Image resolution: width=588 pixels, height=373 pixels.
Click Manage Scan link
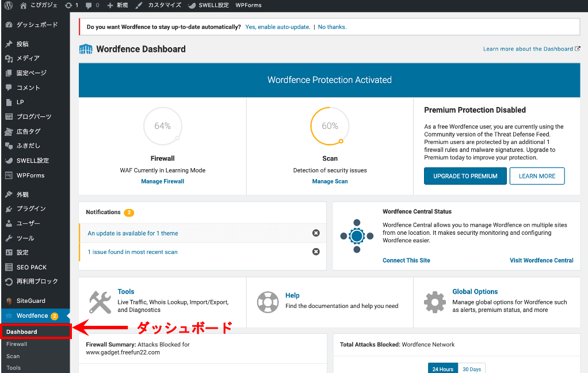[x=330, y=181]
